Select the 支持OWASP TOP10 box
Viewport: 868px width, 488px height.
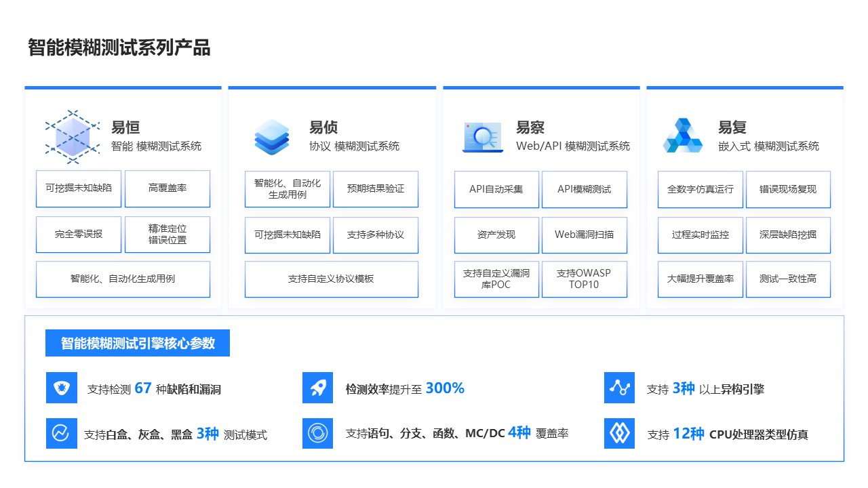[584, 279]
